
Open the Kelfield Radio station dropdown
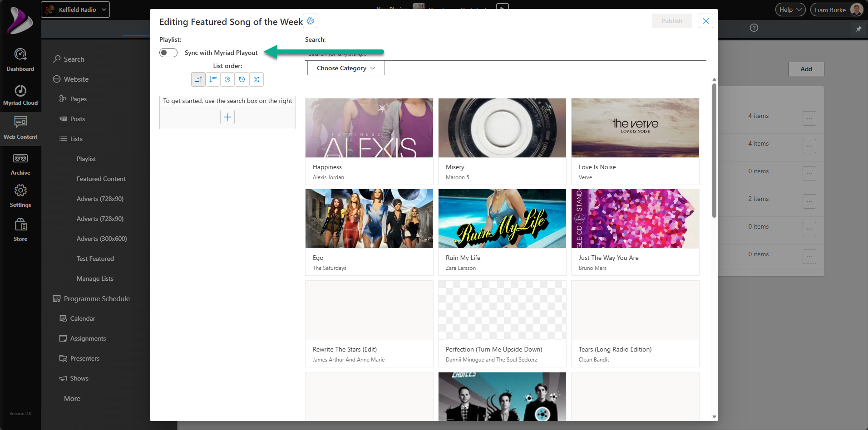pos(75,10)
